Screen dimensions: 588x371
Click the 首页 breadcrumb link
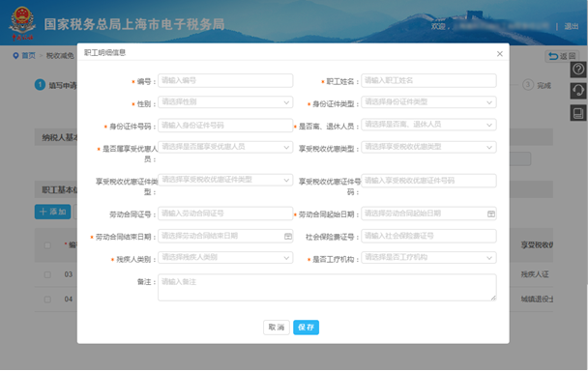(x=28, y=56)
